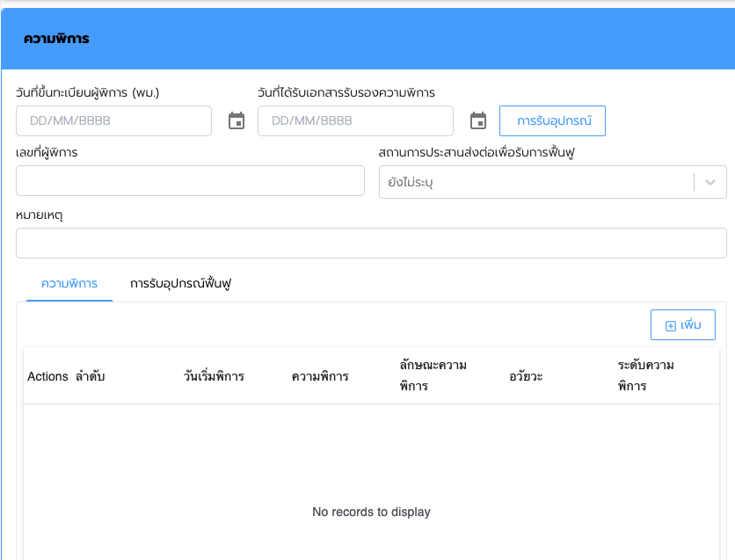Open the ยังไม่ระบุ status combo box
735x560 pixels.
point(536,182)
